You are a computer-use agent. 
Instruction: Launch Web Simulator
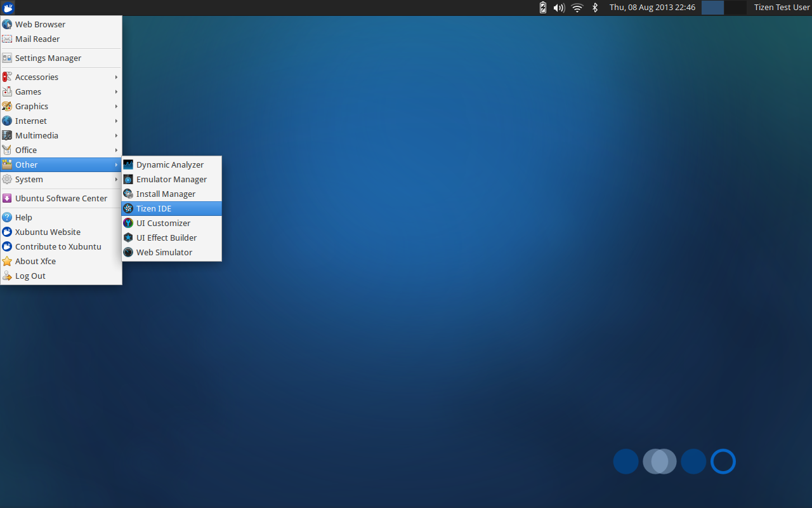[172, 252]
